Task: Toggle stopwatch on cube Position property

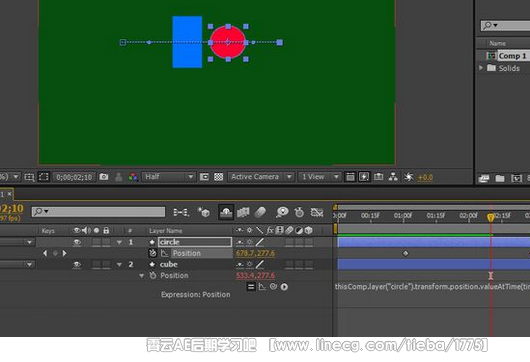Action: point(153,275)
